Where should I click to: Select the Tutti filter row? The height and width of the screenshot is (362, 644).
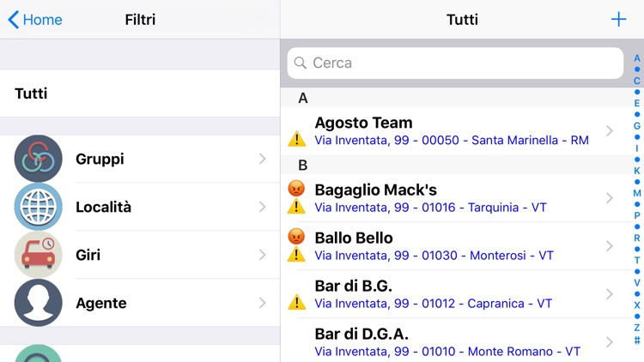[140, 94]
